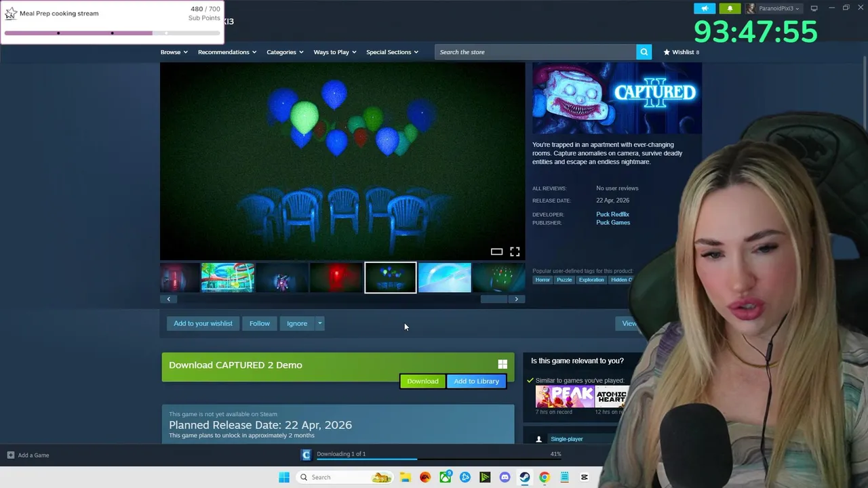Open the Browse dropdown menu
This screenshot has width=868, height=488.
[x=174, y=52]
